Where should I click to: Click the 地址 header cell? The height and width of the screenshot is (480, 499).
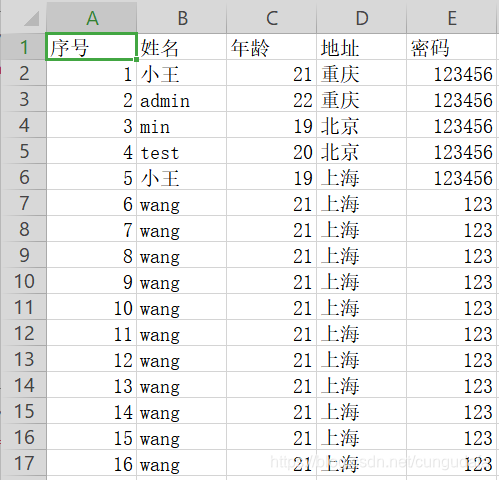click(362, 47)
